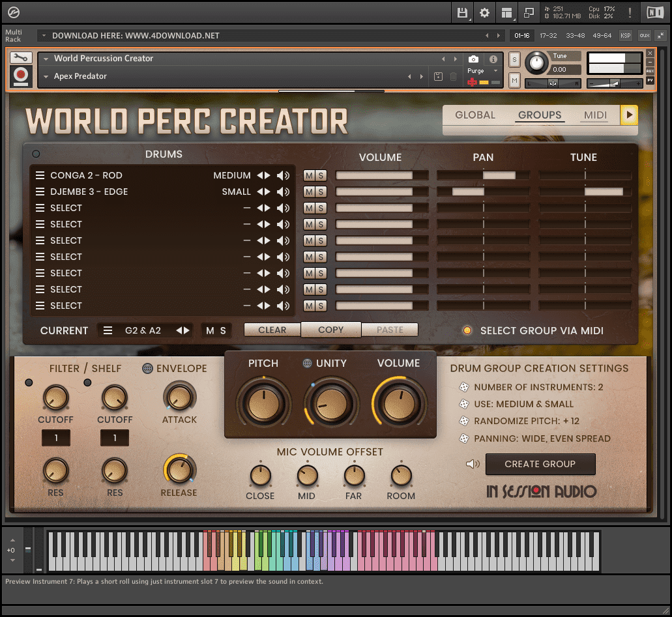This screenshot has width=672, height=617.
Task: Mute instrument using header M button
Action: 514,81
